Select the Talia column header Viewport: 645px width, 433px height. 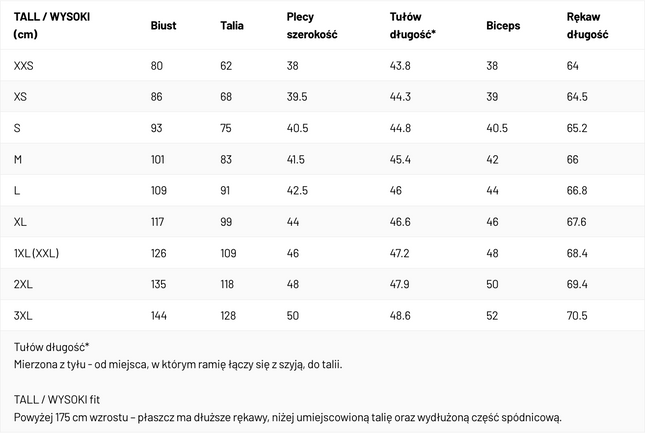point(232,25)
